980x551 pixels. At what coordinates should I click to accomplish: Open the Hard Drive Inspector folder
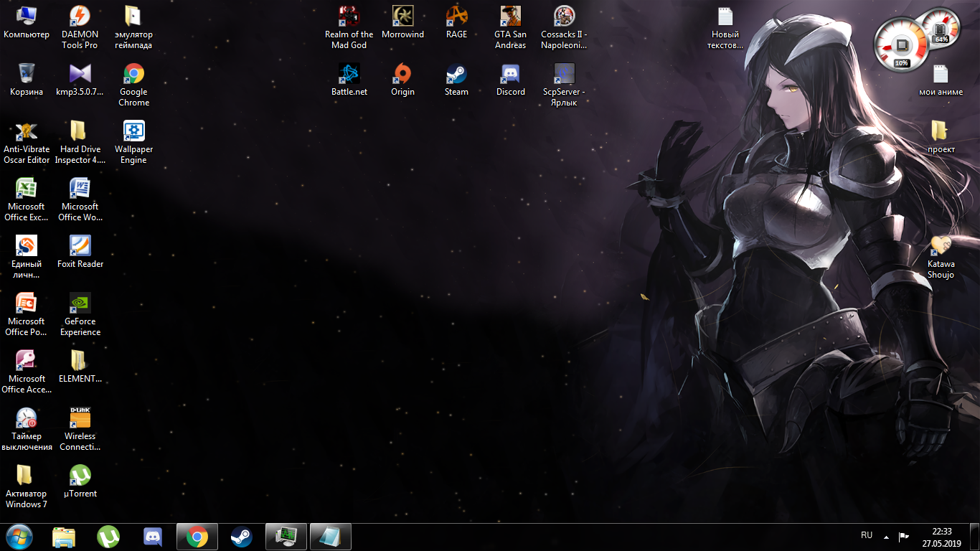[80, 142]
